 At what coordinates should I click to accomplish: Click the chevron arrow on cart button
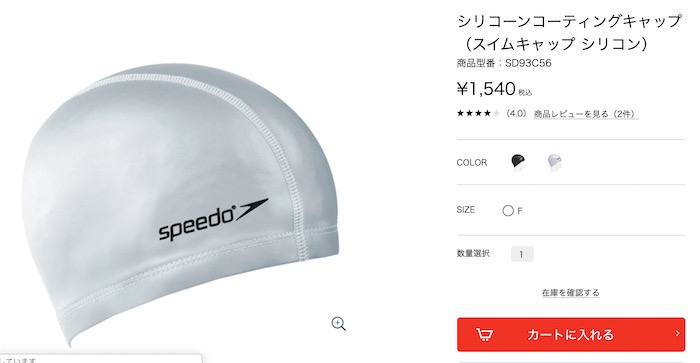point(677,334)
